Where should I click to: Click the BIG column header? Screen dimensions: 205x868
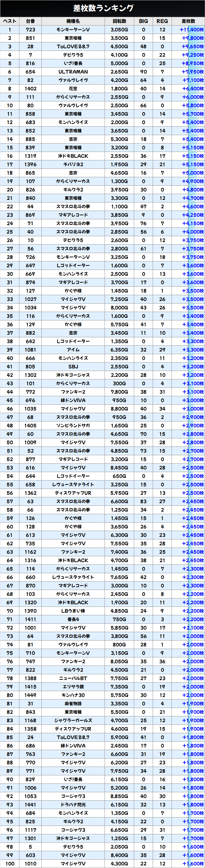pos(143,21)
